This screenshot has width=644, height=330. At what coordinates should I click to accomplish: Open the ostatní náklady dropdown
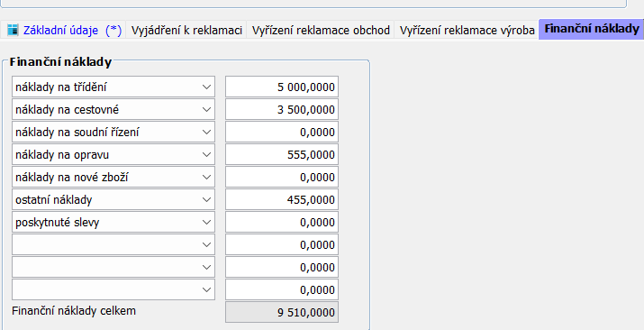[206, 200]
